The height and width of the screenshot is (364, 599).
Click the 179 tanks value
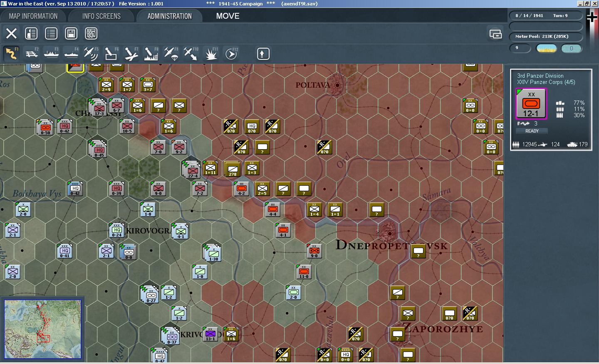click(583, 144)
